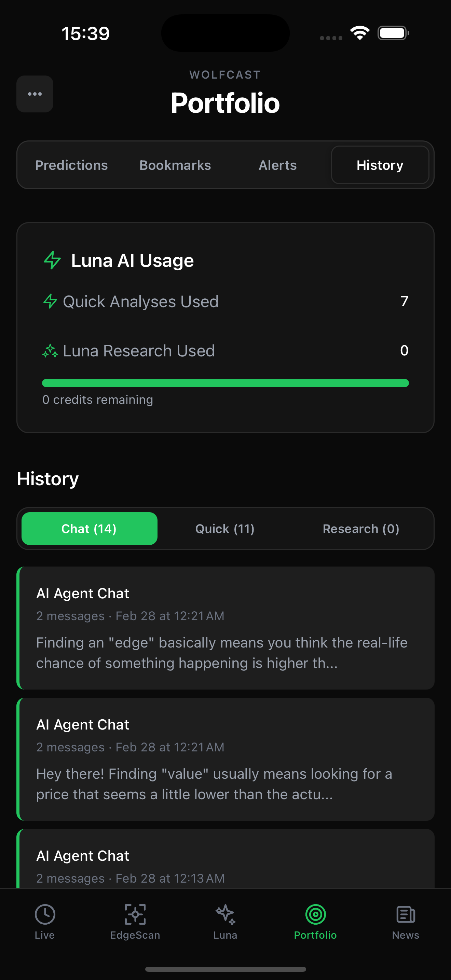This screenshot has width=451, height=980.
Task: Expand the first AI Agent Chat entry
Action: pyautogui.click(x=225, y=628)
